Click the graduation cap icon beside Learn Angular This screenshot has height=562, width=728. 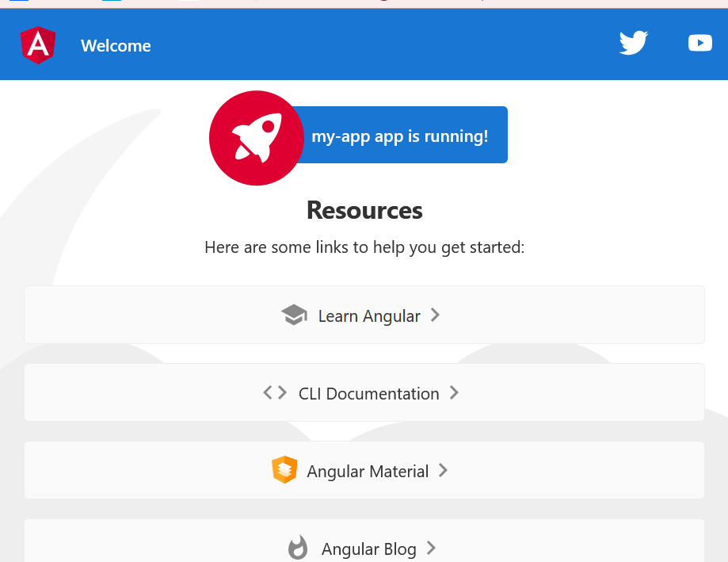[x=294, y=315]
